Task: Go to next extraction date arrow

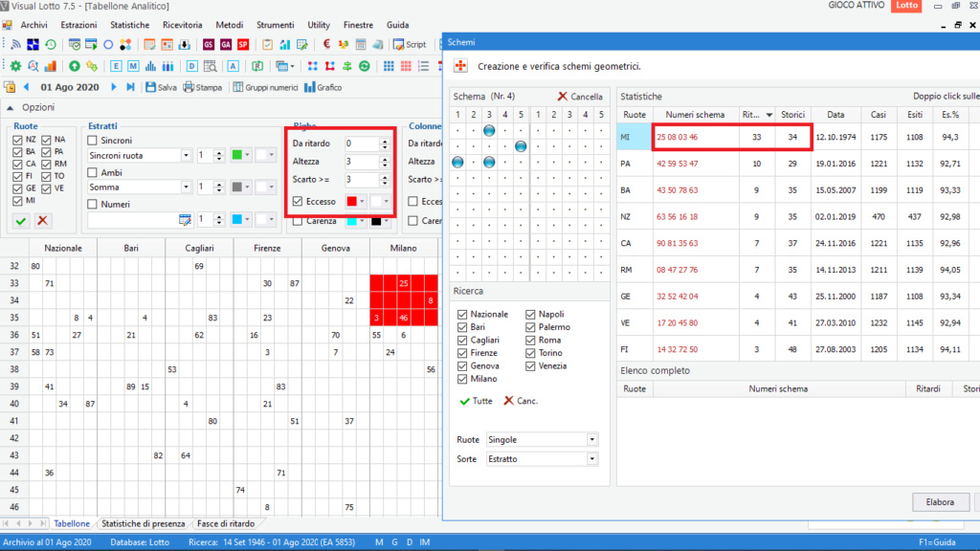Action: coord(114,87)
